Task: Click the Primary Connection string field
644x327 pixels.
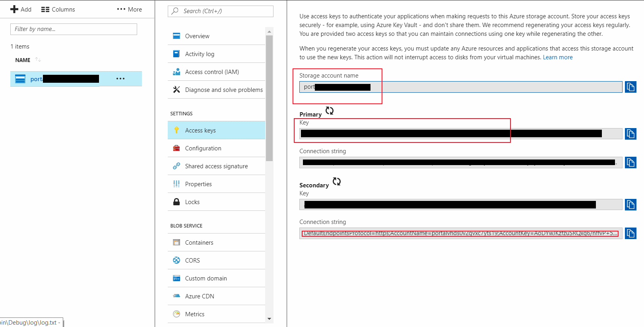Action: point(461,162)
